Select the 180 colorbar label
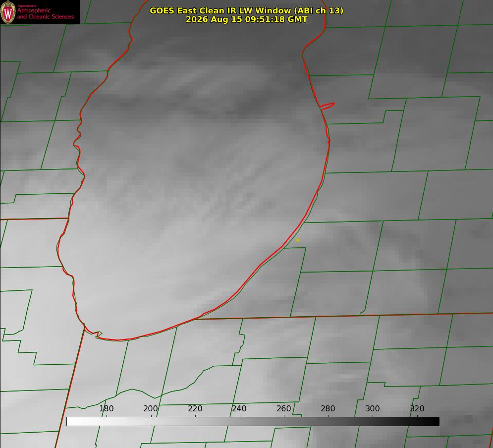 pos(106,408)
